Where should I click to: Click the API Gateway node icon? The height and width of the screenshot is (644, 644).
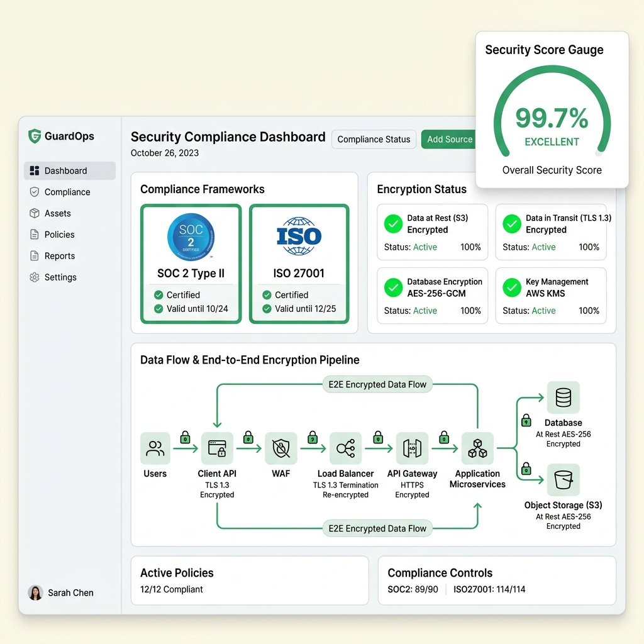(x=412, y=448)
